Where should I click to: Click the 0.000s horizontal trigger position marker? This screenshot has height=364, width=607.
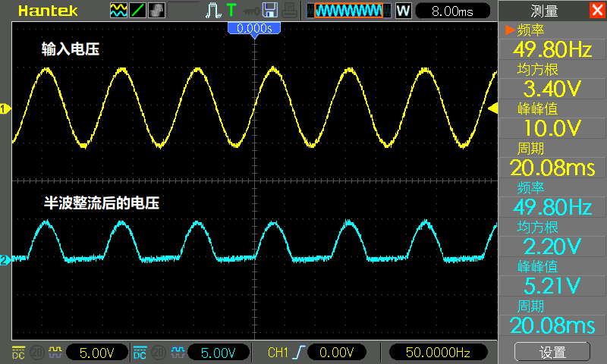(x=254, y=28)
